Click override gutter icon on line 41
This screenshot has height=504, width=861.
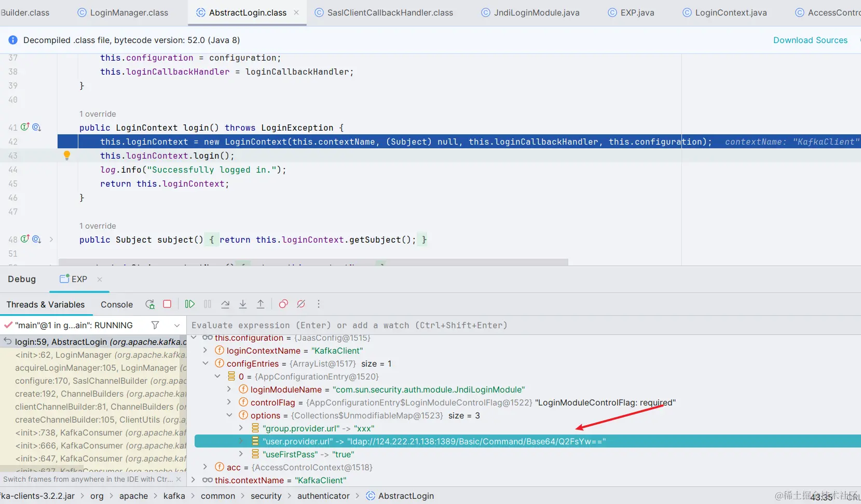coord(25,127)
